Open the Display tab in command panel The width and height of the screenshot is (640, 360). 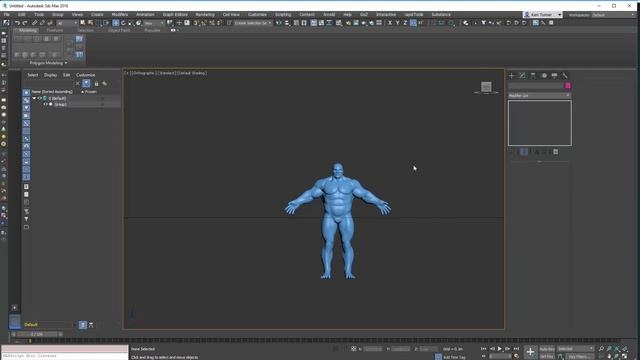(x=554, y=76)
